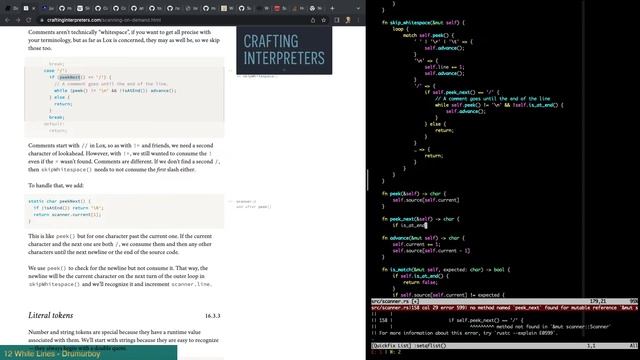640x360 pixels.
Task: Switch to the tab with red favicon
Action: (280, 8)
